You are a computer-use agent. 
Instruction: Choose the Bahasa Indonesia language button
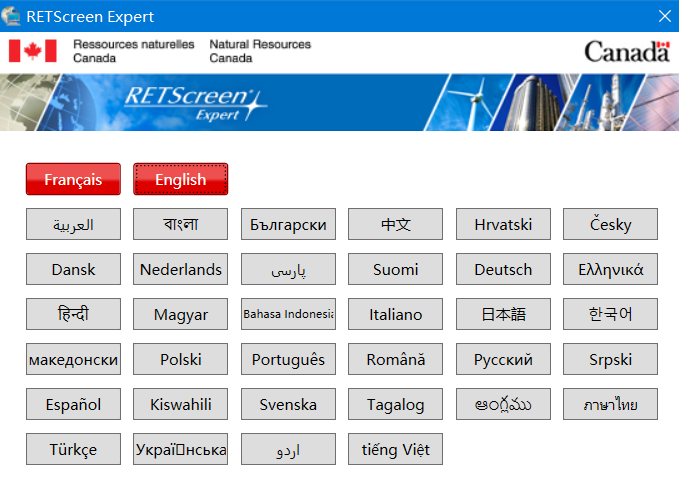click(x=288, y=314)
